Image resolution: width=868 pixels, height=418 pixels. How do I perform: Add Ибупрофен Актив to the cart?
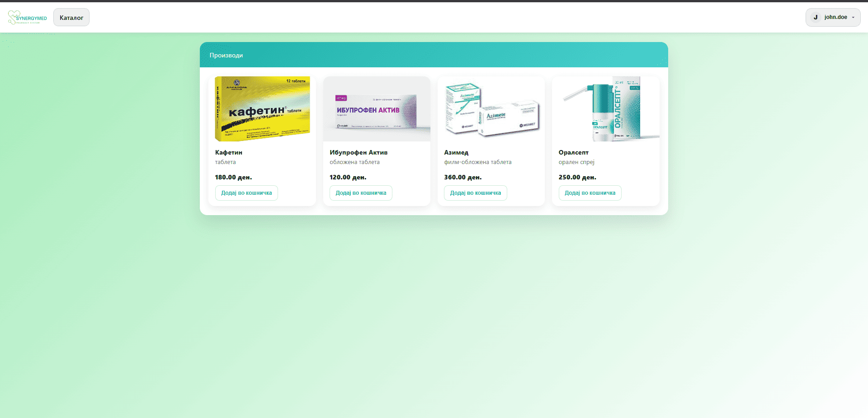(x=361, y=193)
